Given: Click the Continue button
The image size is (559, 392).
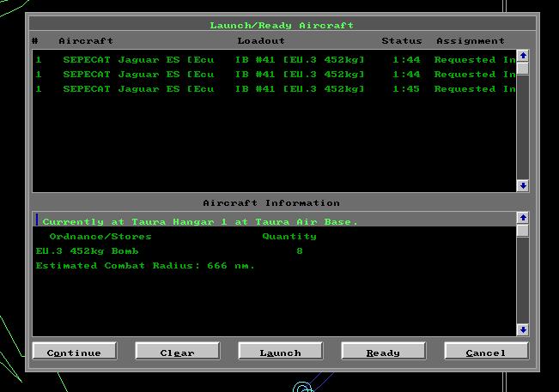Looking at the screenshot, I should 75,351.
